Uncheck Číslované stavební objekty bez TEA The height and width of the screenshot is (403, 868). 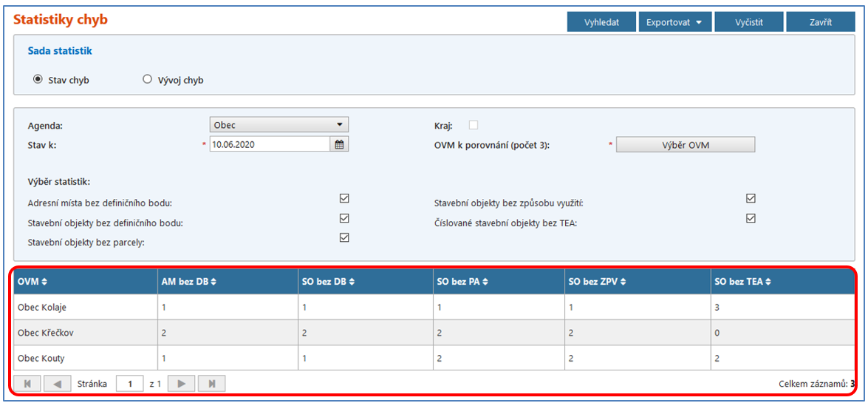coord(751,218)
